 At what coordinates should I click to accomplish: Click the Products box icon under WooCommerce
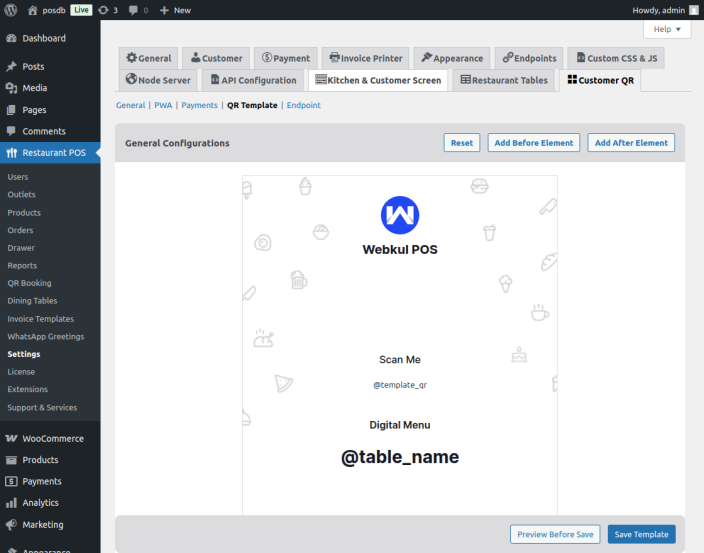(x=12, y=460)
